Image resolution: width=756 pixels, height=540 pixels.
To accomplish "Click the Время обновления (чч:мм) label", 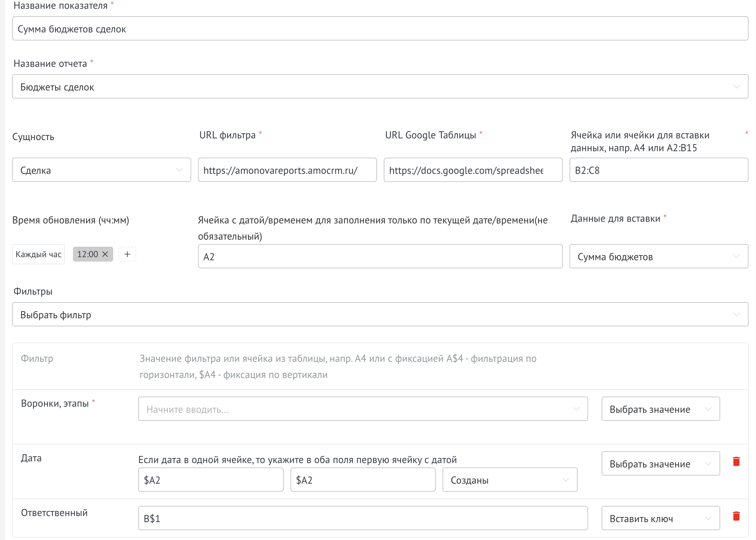I will tap(71, 220).
